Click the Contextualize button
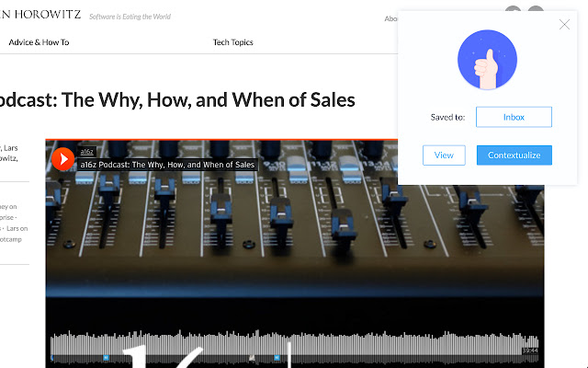Image resolution: width=588 pixels, height=368 pixels. (x=514, y=155)
